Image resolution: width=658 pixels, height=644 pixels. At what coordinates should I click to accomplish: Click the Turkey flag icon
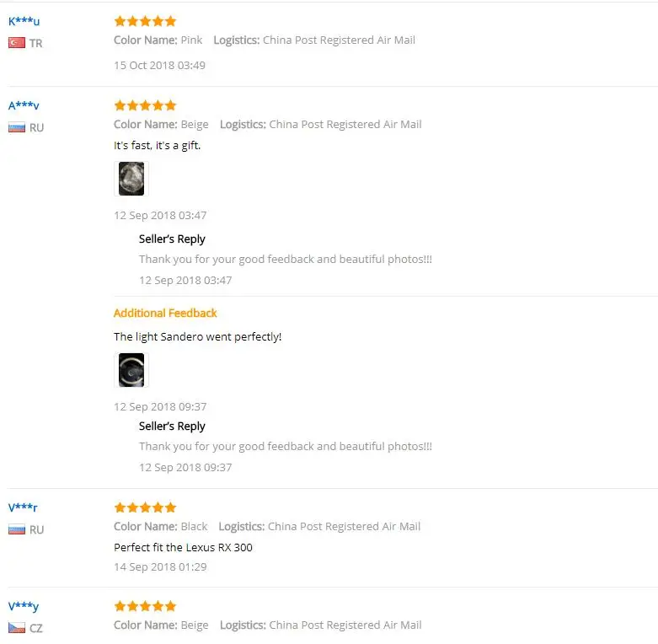click(x=17, y=43)
